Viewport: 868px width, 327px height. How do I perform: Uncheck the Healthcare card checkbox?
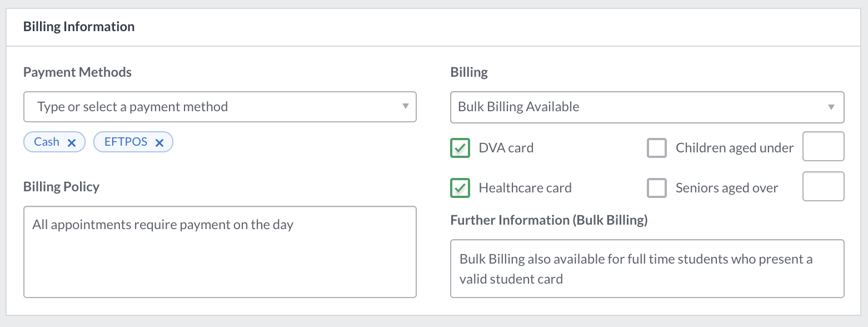460,188
